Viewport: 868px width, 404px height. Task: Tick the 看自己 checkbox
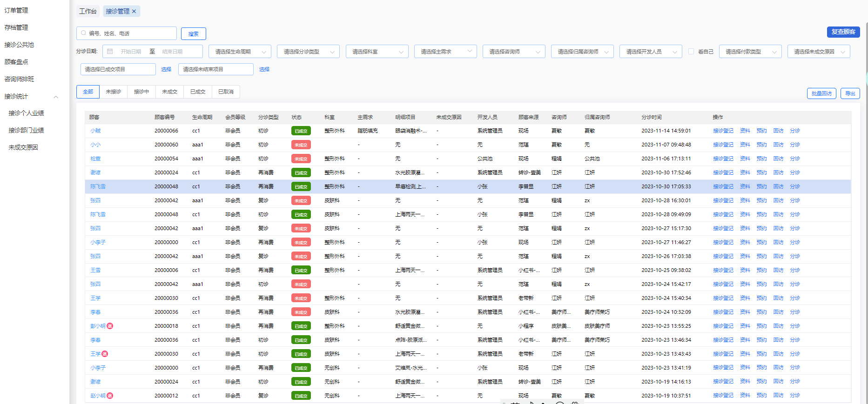pos(691,51)
